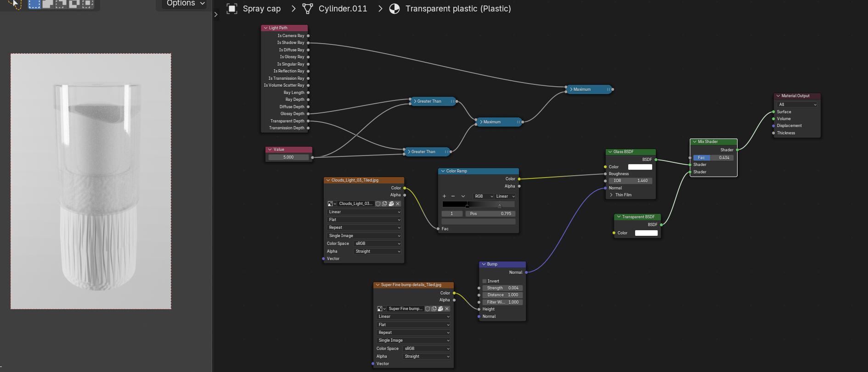This screenshot has height=372, width=868.
Task: Click the rendered spray cap preview image
Action: pyautogui.click(x=91, y=181)
